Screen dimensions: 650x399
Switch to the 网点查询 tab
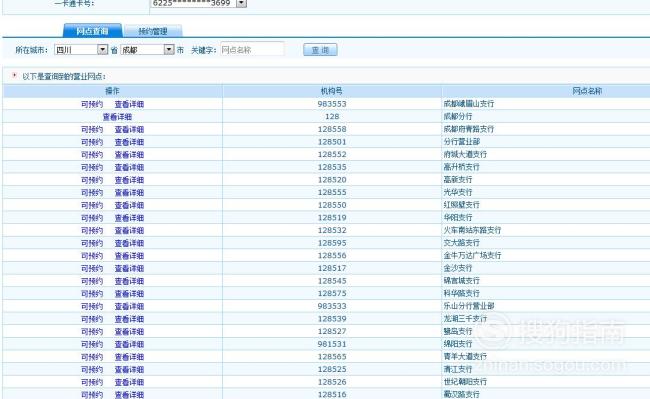[x=92, y=31]
